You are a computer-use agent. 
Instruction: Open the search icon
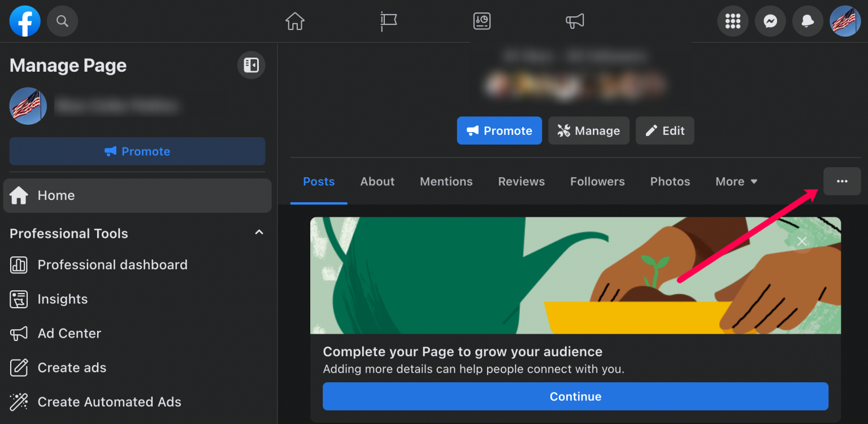tap(62, 21)
